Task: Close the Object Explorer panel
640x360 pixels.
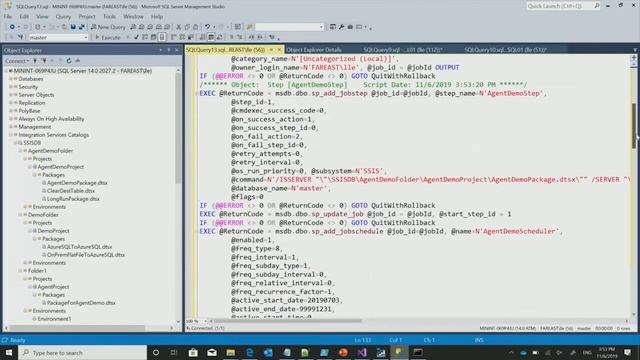Action: click(x=177, y=50)
